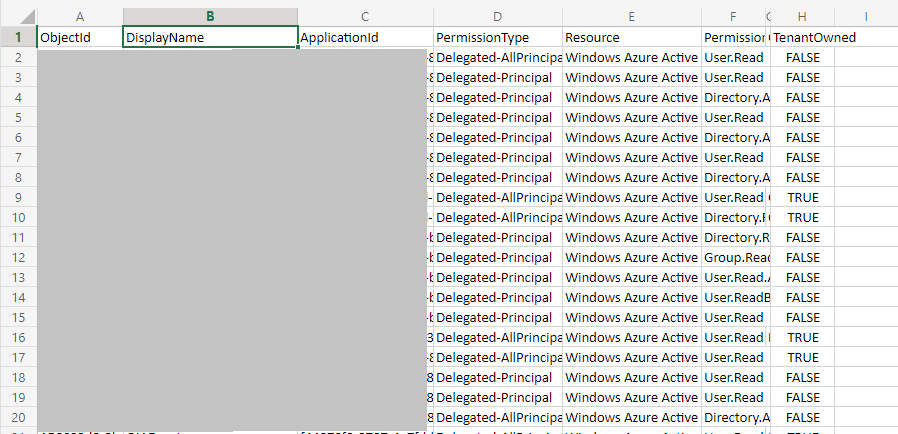Select column B header
Image resolution: width=898 pixels, height=434 pixels.
point(210,17)
